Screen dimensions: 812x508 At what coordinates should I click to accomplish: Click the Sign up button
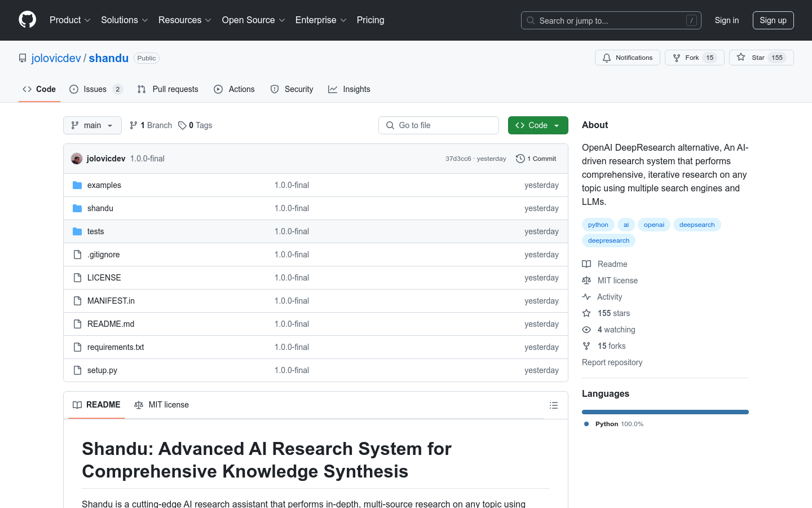pyautogui.click(x=773, y=20)
